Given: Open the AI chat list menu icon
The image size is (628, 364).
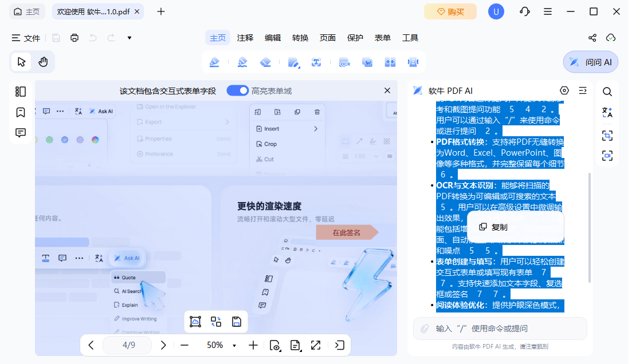Looking at the screenshot, I should tap(583, 91).
